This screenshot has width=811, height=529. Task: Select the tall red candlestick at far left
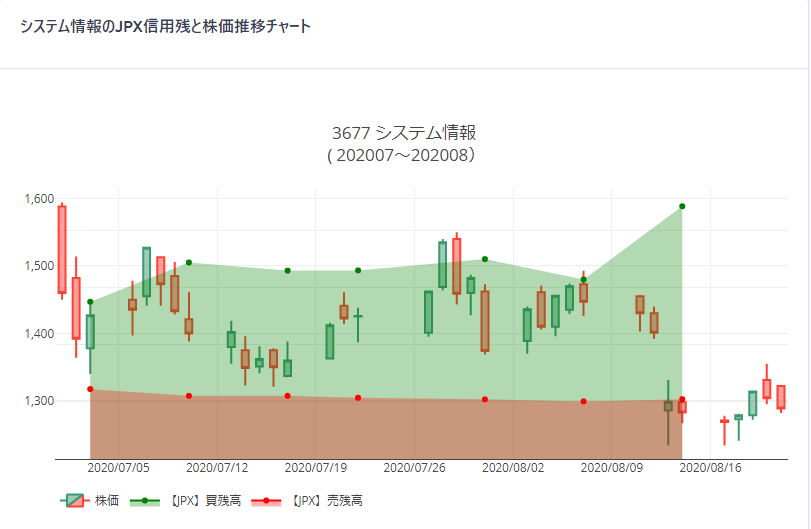[62, 249]
